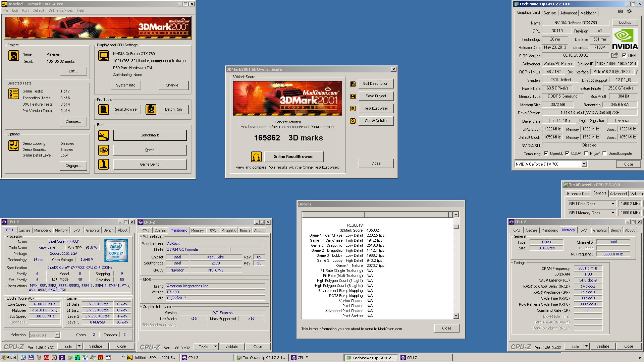Click the Internet Explorer quick launch icon

(x=23, y=358)
